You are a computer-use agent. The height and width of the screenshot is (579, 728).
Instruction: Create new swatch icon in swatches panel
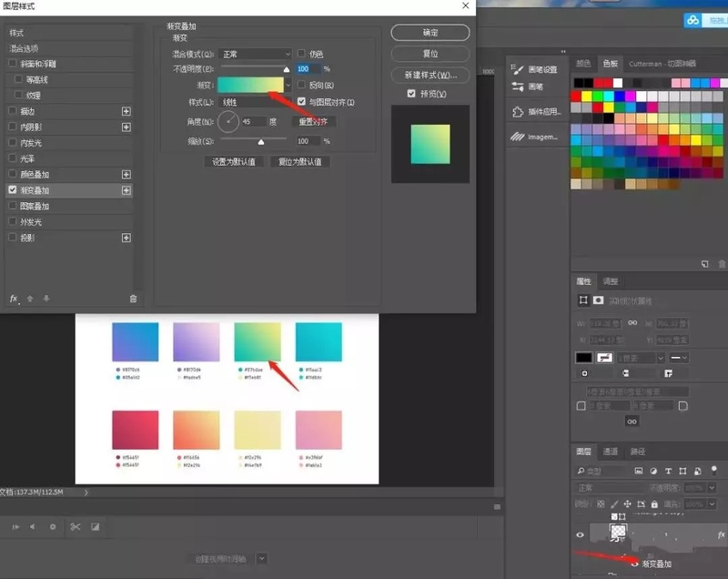coord(704,263)
